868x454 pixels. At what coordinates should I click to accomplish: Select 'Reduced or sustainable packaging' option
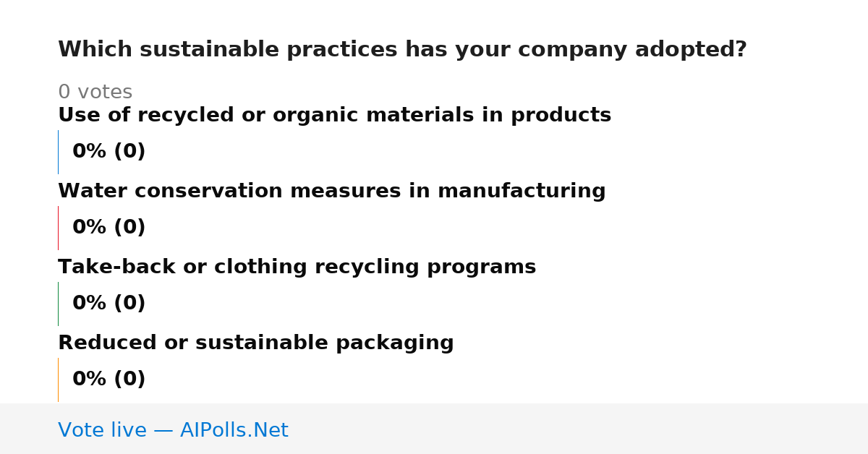255,343
